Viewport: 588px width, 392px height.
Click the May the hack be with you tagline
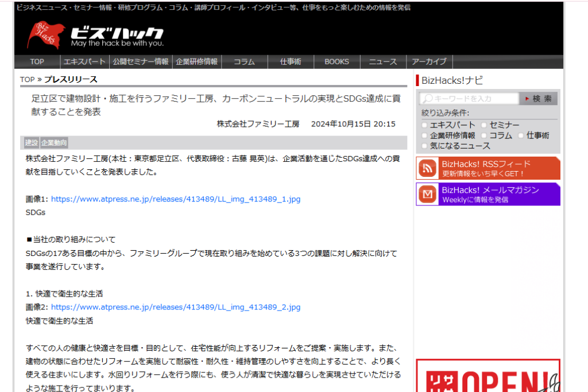click(117, 43)
